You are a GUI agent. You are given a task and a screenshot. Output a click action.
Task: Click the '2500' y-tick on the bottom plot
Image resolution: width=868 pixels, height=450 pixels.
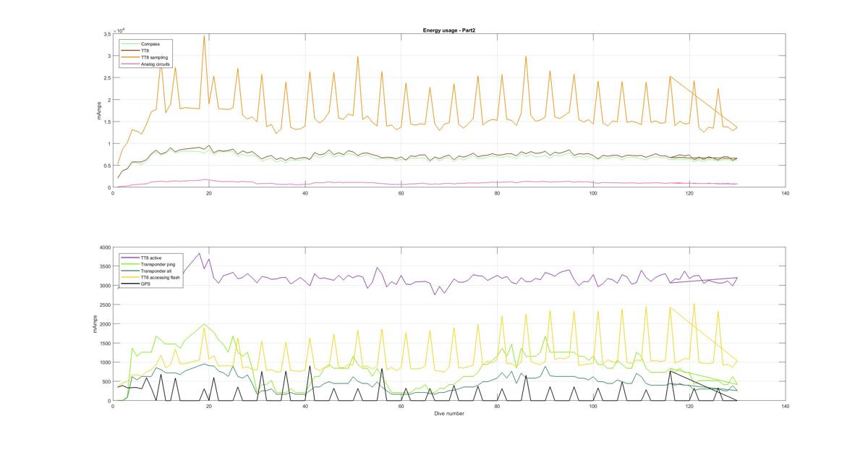point(104,305)
